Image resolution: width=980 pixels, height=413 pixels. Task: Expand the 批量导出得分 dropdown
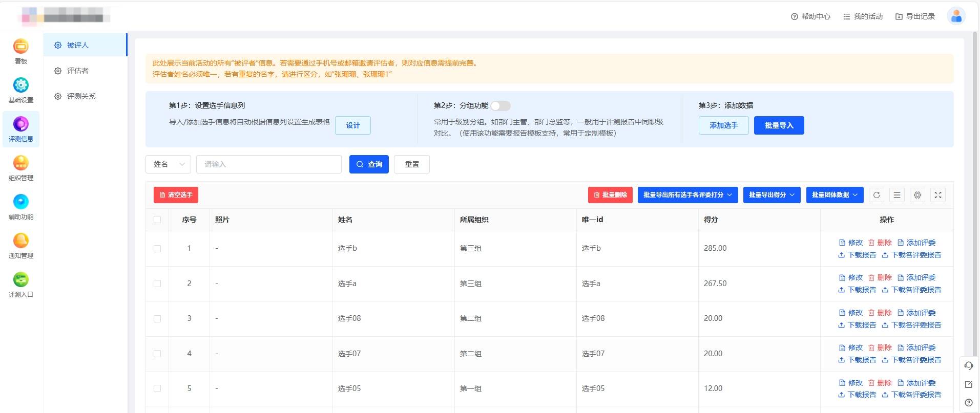[x=772, y=195]
